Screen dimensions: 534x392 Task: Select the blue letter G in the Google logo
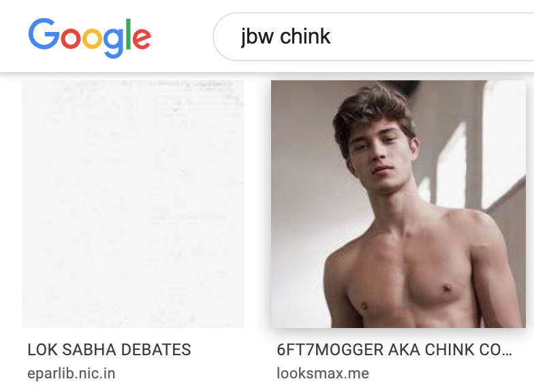(44, 34)
